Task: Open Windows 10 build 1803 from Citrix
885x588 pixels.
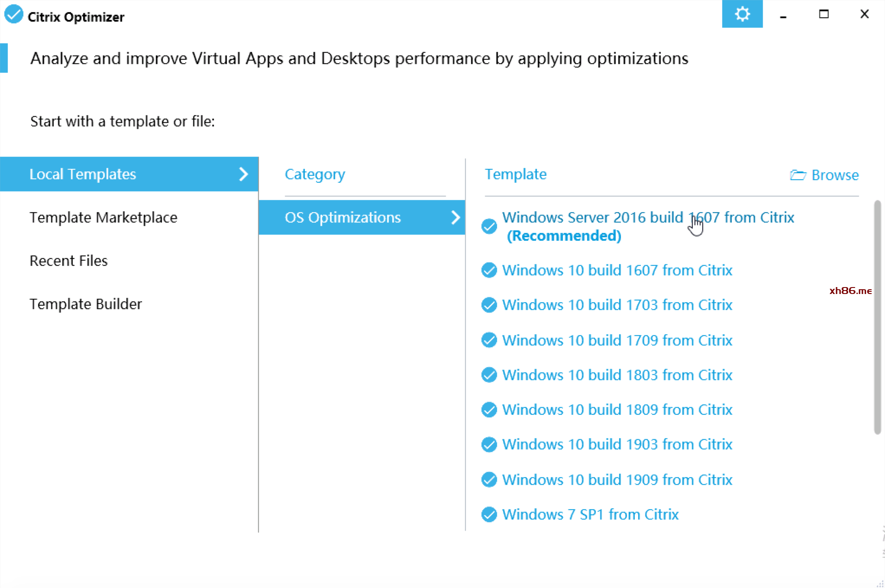Action: pyautogui.click(x=617, y=375)
